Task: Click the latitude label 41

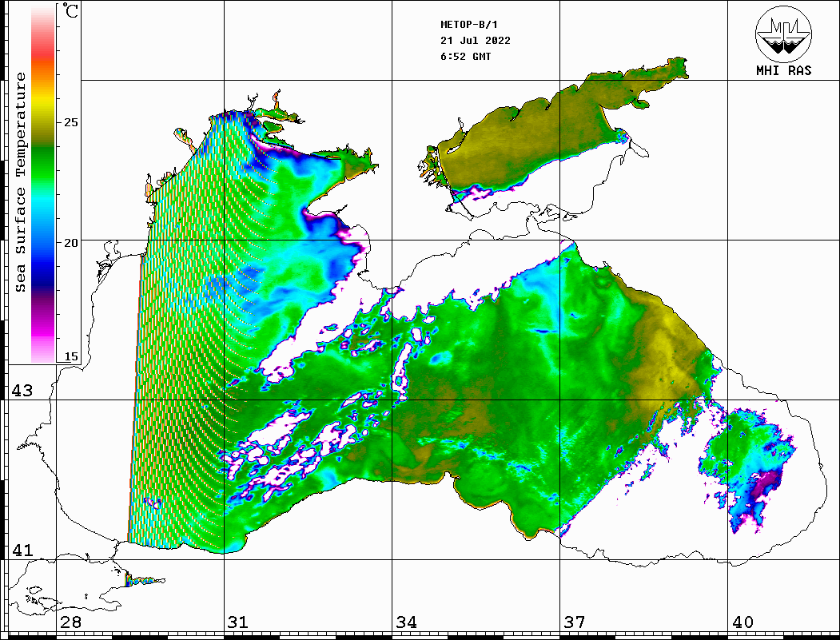Action: pos(22,551)
